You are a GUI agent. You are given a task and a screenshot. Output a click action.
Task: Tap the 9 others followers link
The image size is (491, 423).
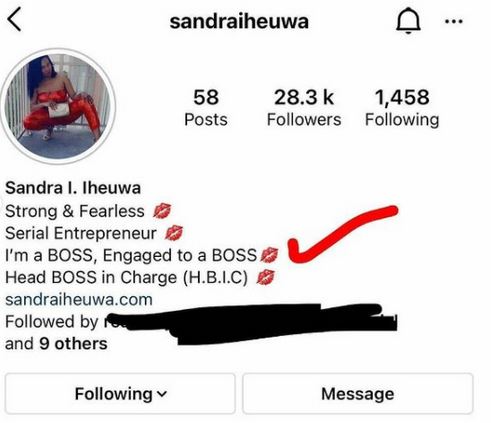[x=73, y=344]
